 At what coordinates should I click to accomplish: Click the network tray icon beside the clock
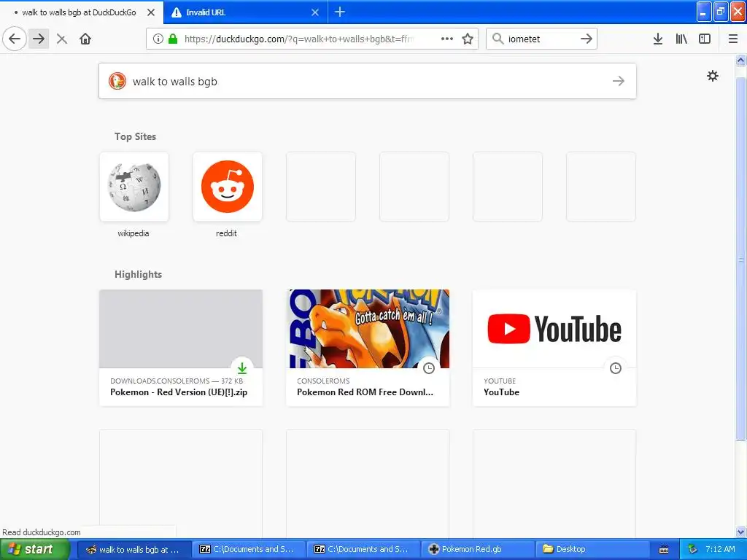click(x=692, y=550)
